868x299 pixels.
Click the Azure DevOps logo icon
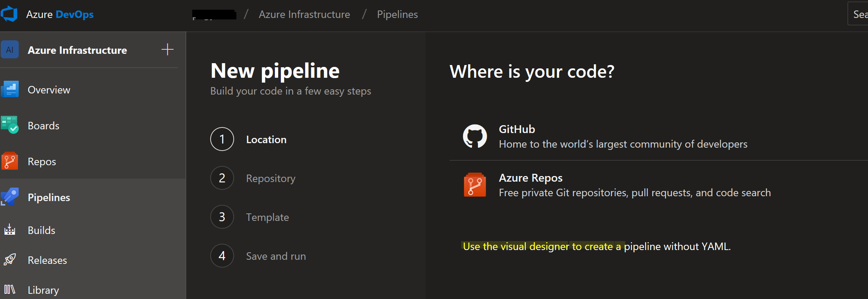[x=9, y=14]
